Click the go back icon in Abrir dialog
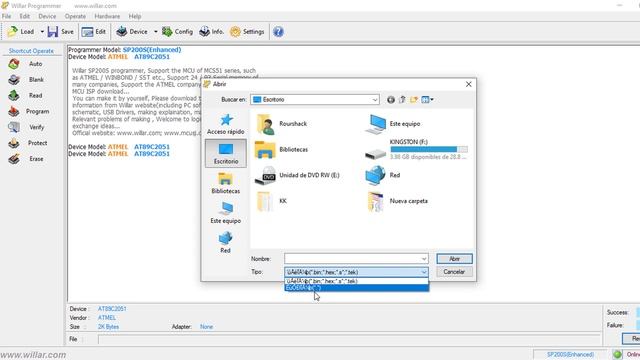The height and width of the screenshot is (360, 640). click(391, 100)
